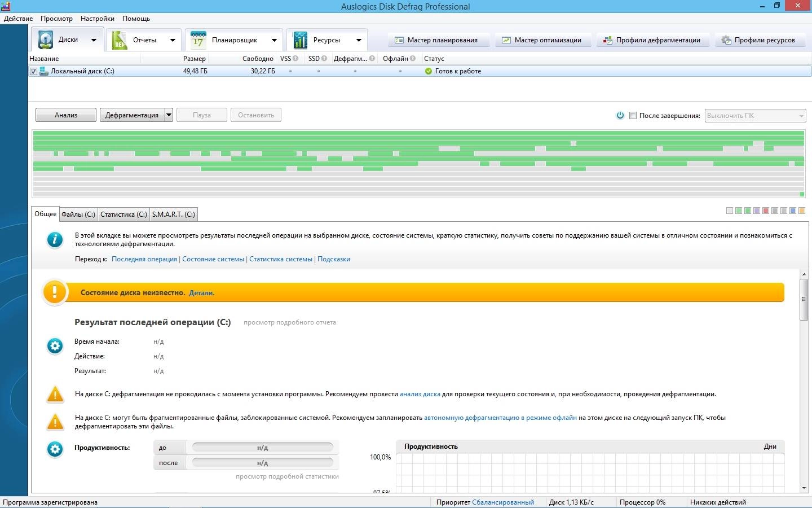Open Профили дефрагментации
This screenshot has height=508, width=812.
tap(652, 40)
